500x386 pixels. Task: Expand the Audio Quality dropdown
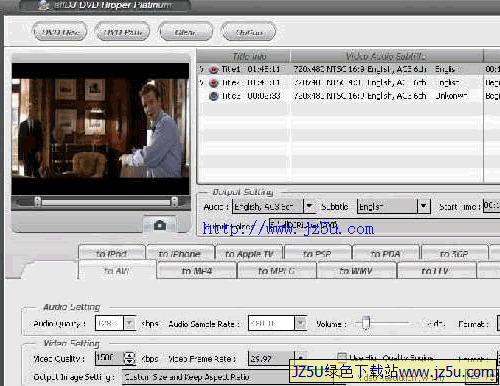[129, 323]
